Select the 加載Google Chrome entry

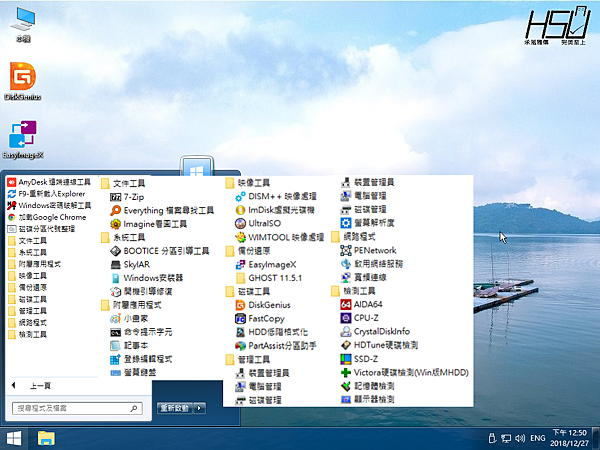(47, 217)
